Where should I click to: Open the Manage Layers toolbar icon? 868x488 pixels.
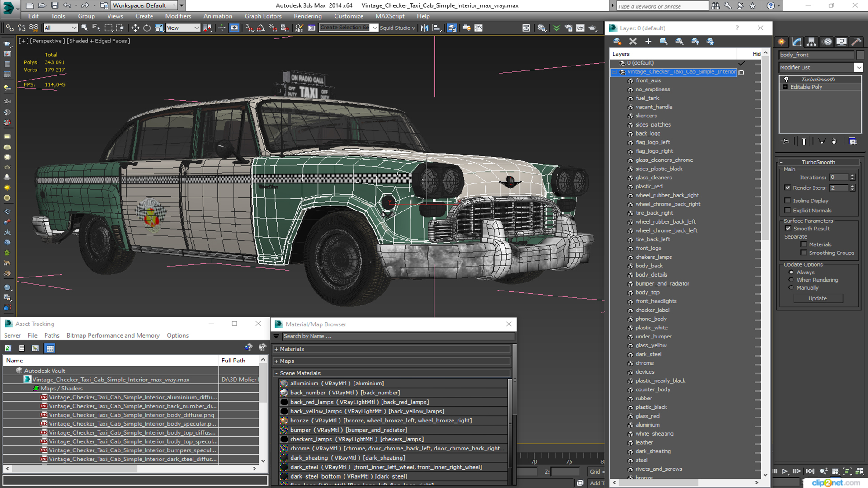452,28
